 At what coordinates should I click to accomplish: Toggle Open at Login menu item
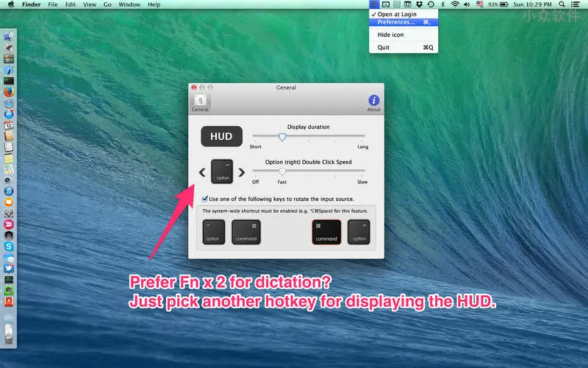(404, 14)
